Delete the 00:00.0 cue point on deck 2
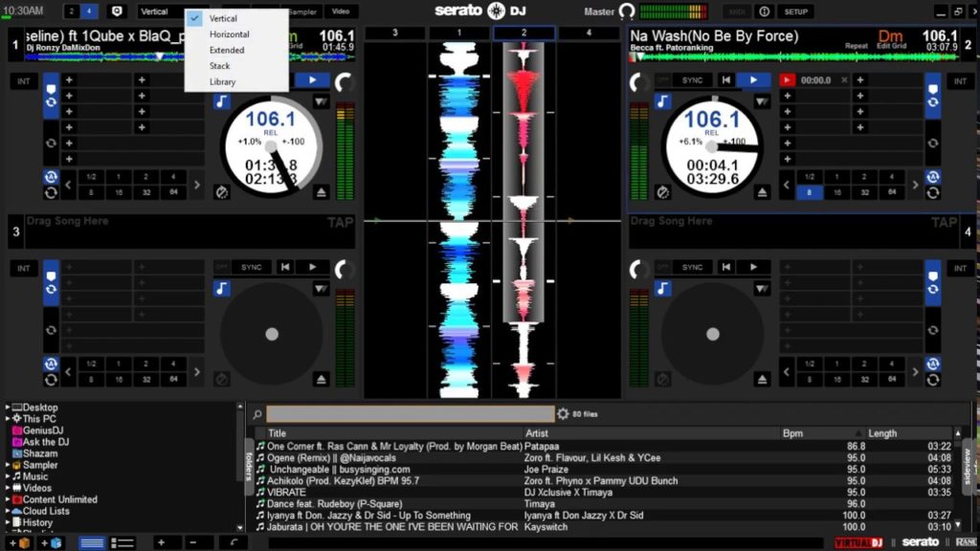The image size is (980, 551). pos(844,80)
